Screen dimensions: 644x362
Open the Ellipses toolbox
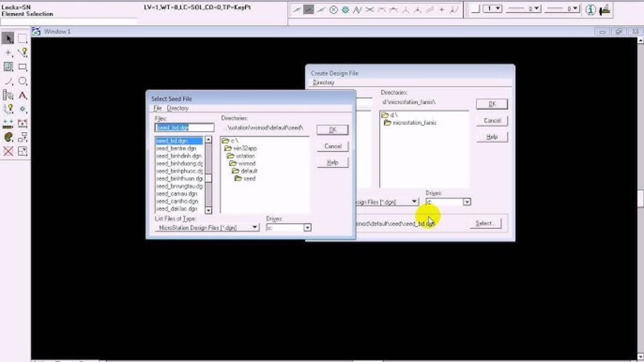21,81
